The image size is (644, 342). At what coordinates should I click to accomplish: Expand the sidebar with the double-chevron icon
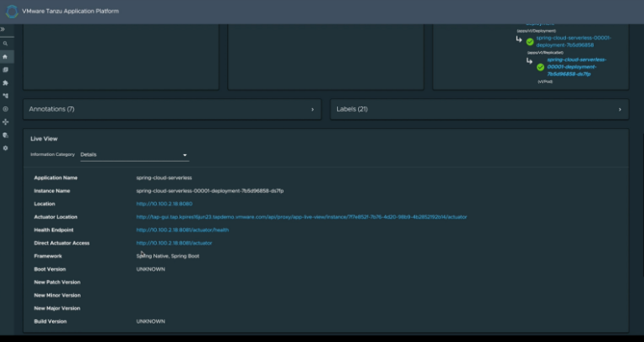pos(3,29)
